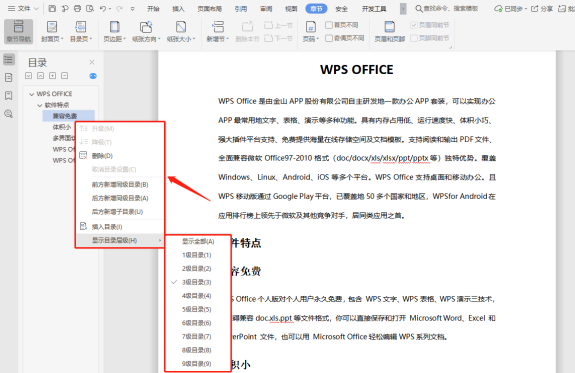The height and width of the screenshot is (373, 575).
Task: Open the 封面页 cover page gallery
Action: [52, 31]
